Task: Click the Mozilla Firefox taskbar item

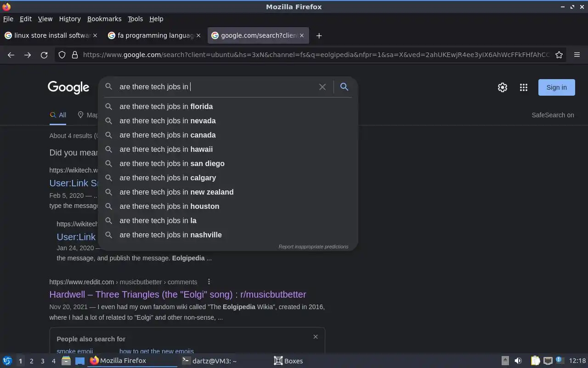Action: click(132, 361)
